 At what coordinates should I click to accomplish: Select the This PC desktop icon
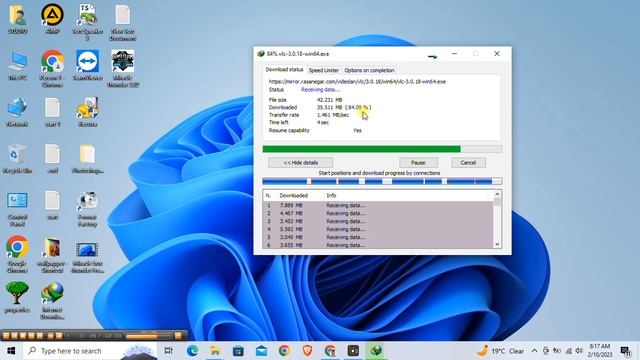[17, 65]
